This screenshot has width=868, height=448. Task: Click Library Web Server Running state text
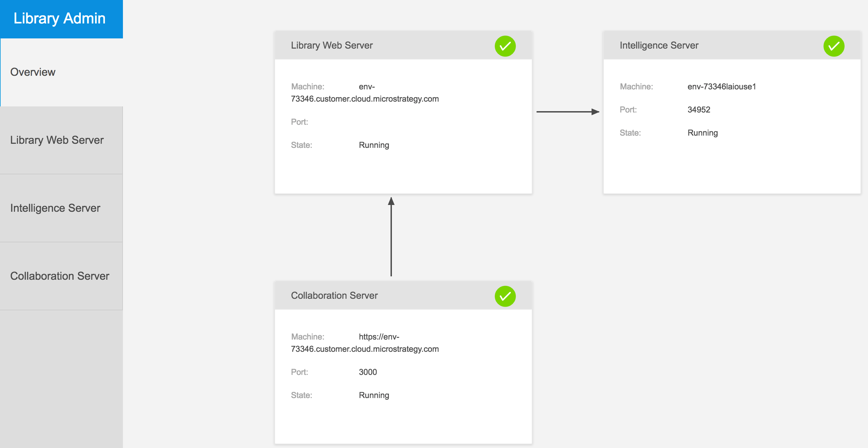(374, 145)
